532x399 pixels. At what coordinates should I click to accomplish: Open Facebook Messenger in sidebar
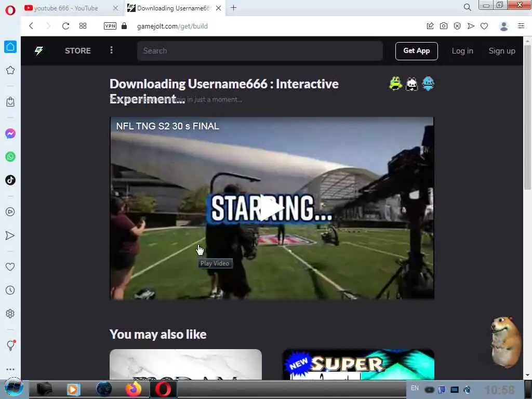[x=10, y=134]
